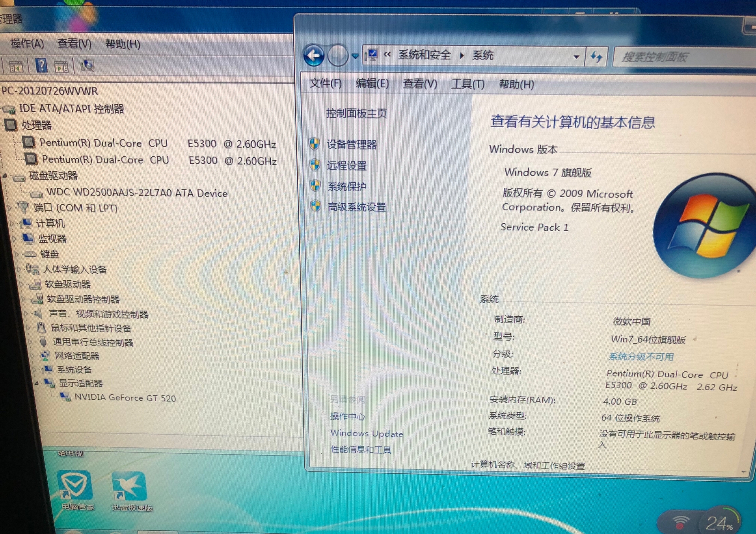
Task: Open the address bar history dropdown
Action: 576,57
